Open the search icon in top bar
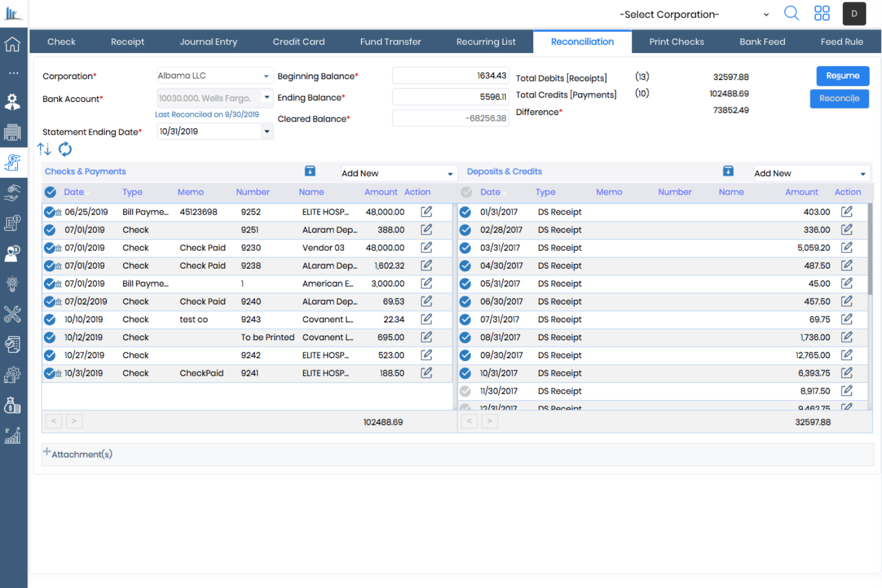 point(791,13)
